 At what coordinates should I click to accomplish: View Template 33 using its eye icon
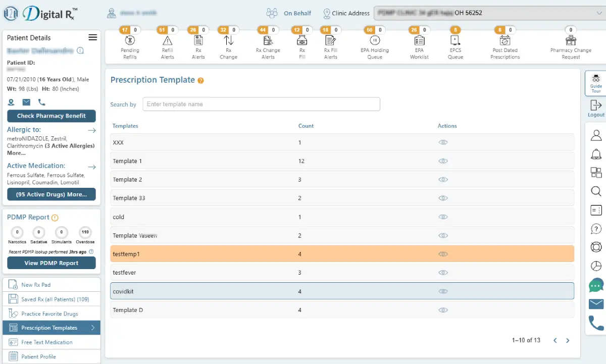pyautogui.click(x=443, y=198)
